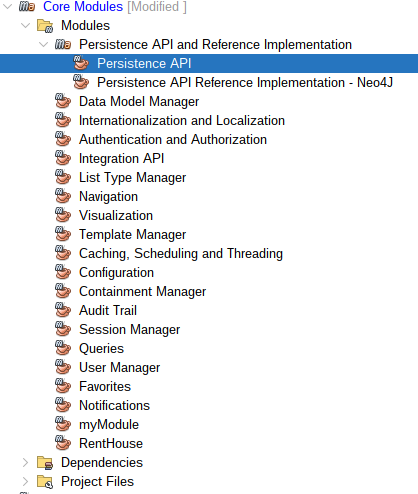Click the List Type Manager module icon
This screenshot has width=418, height=494.
coord(63,177)
